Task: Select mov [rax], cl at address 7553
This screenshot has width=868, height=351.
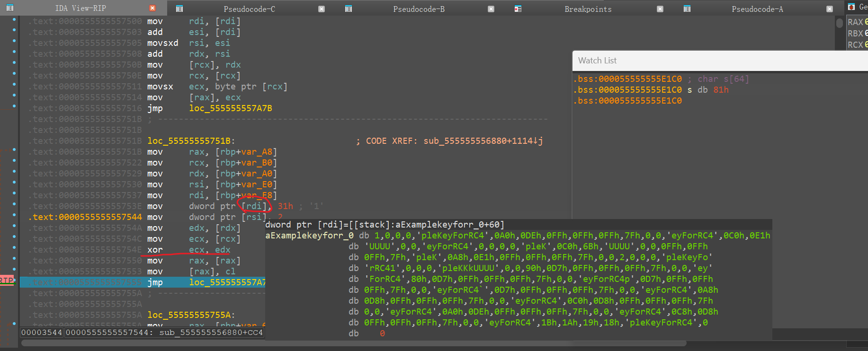Action: pos(191,272)
